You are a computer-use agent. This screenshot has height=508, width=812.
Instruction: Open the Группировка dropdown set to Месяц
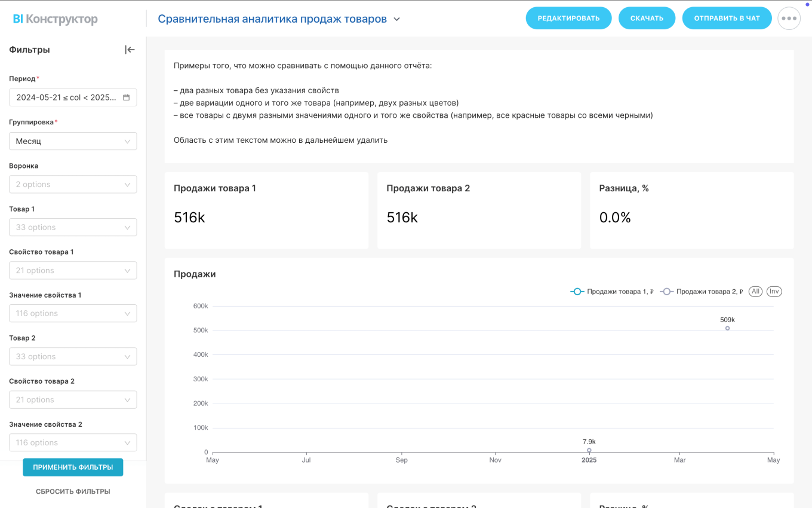coord(73,141)
